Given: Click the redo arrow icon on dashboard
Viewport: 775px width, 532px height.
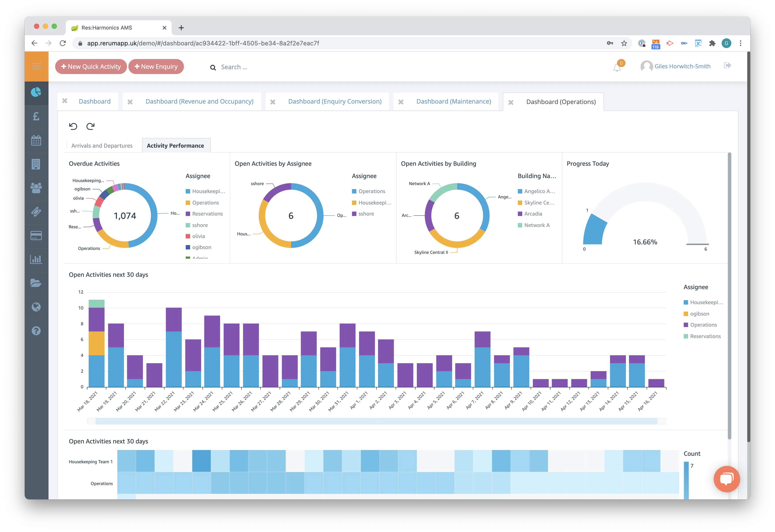Looking at the screenshot, I should pos(90,126).
